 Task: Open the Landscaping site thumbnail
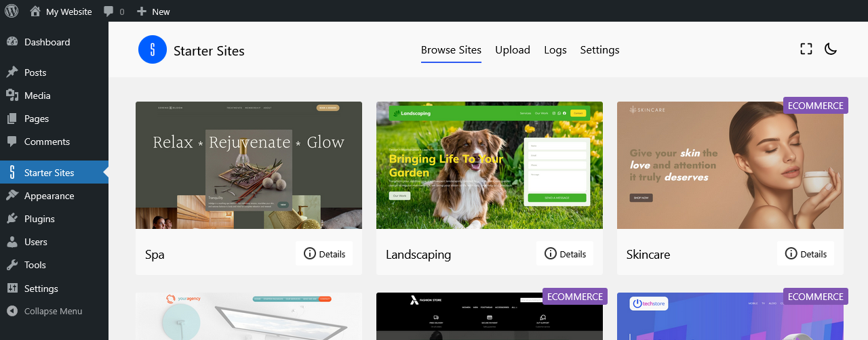(490, 165)
